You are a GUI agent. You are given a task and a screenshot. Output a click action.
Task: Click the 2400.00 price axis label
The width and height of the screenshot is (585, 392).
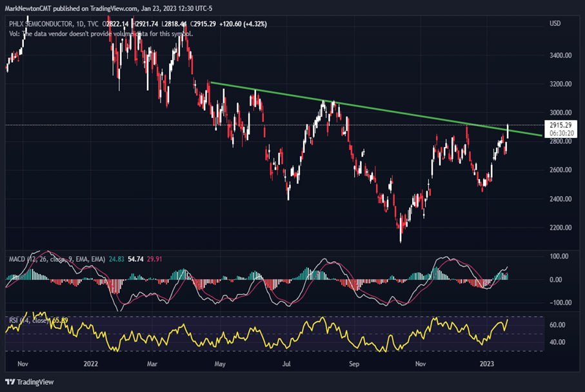[560, 199]
